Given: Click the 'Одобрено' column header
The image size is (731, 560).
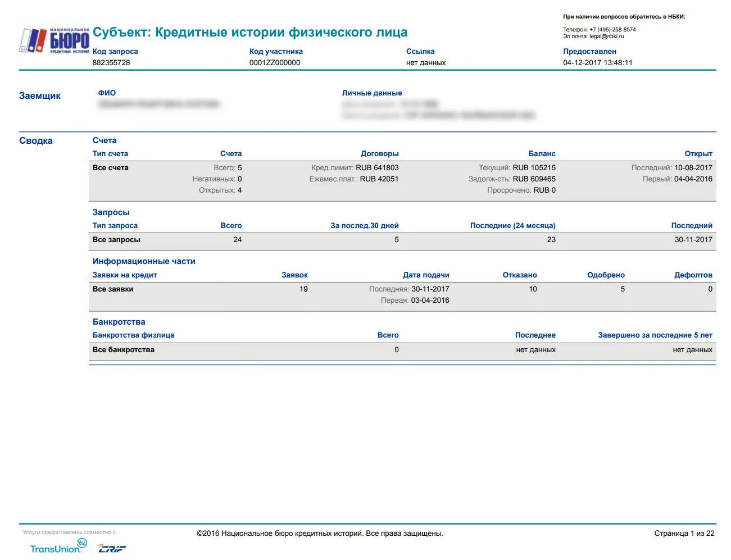Looking at the screenshot, I should coord(606,275).
